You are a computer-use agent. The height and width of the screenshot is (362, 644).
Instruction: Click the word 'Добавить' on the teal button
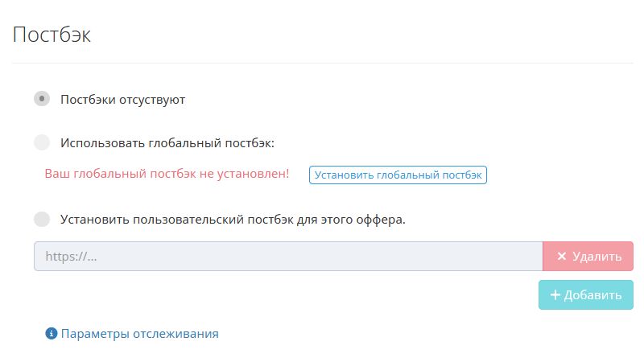(592, 295)
